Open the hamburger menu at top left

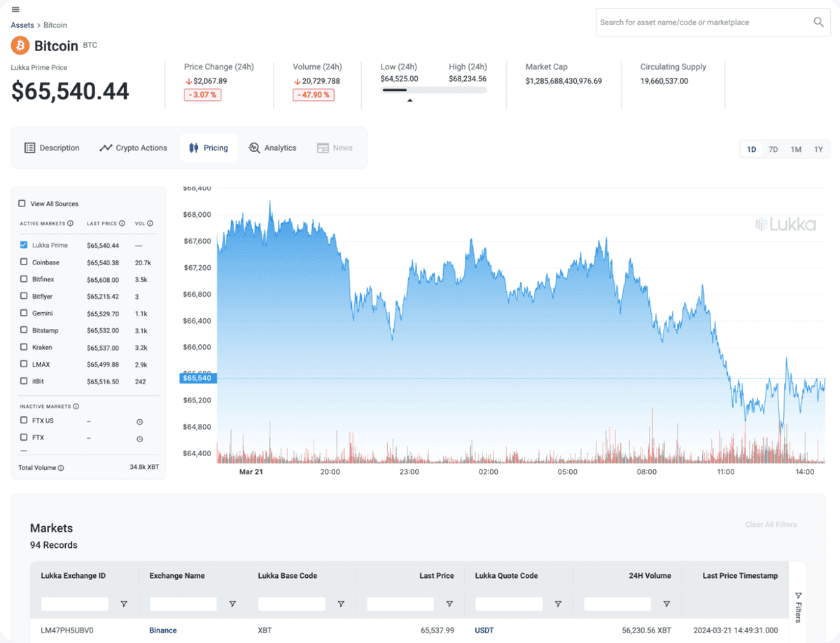15,10
